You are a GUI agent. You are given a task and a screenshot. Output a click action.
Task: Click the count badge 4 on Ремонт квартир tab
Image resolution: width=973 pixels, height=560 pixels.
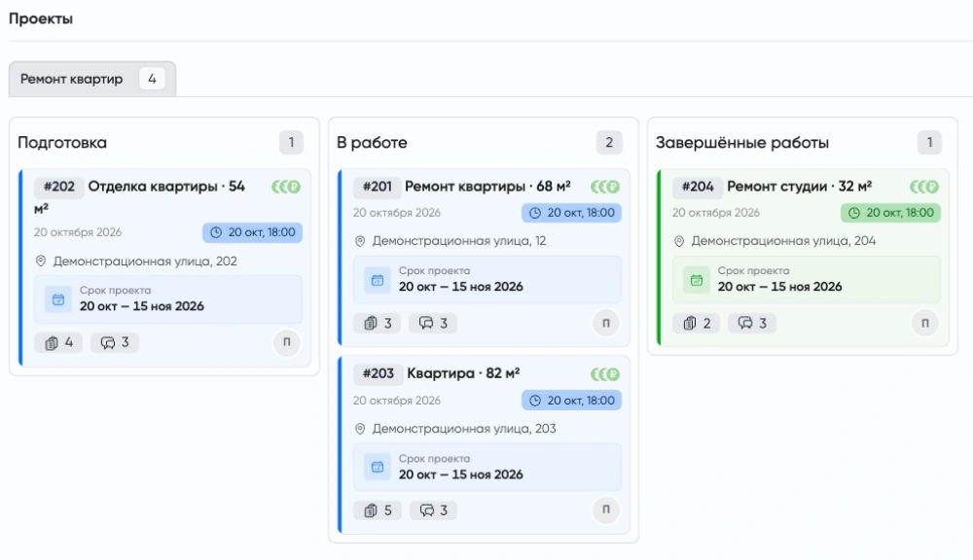tap(152, 79)
